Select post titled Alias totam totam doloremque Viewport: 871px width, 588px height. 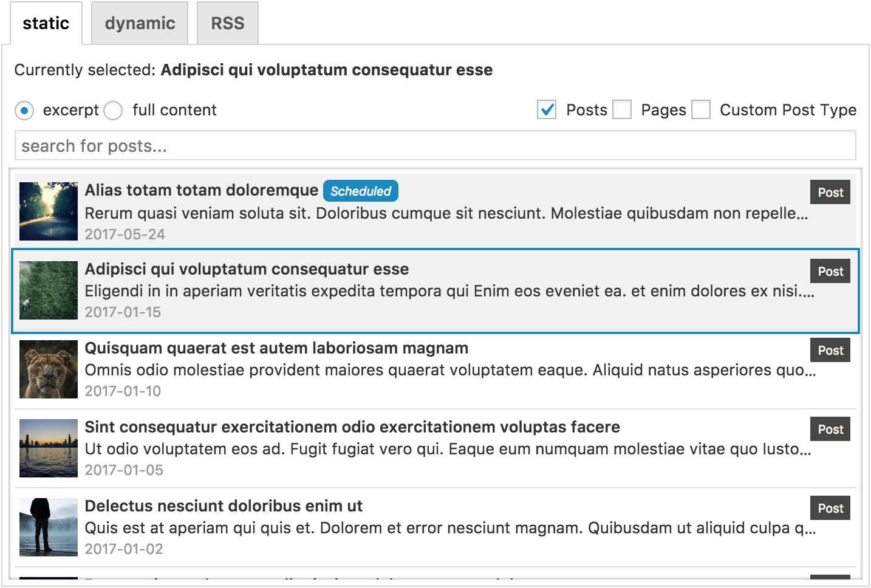(x=201, y=191)
